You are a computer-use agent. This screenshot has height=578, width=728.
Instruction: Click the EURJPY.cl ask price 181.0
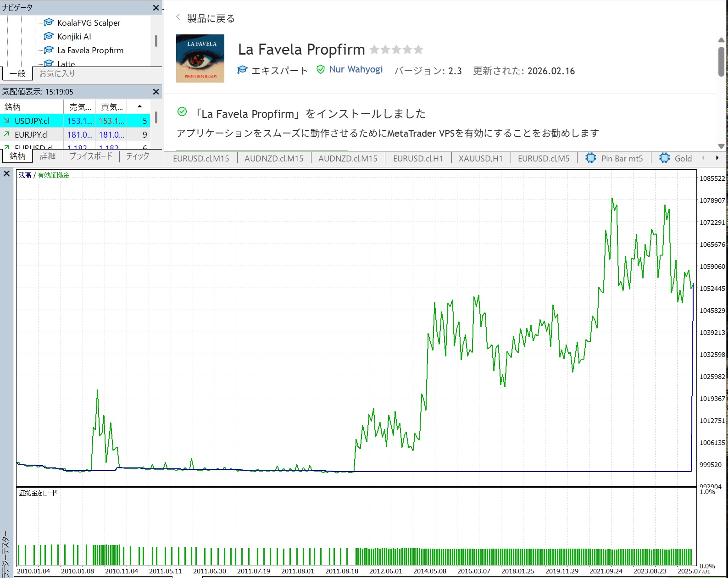coord(111,135)
